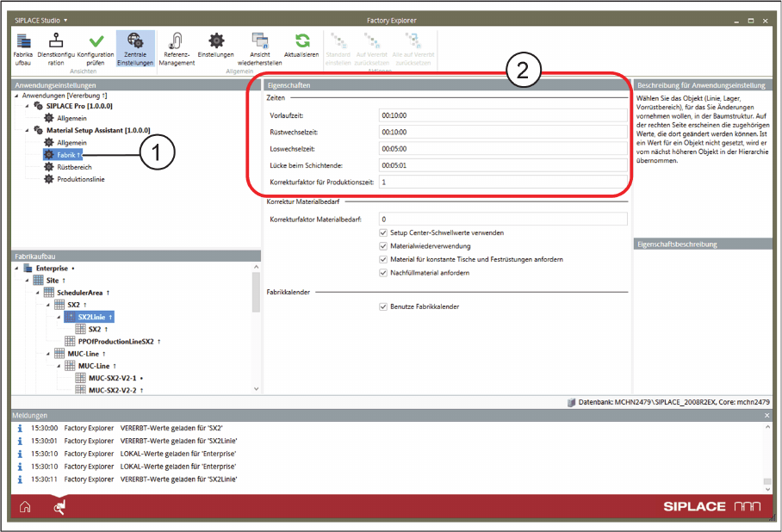The image size is (782, 532).
Task: Collapse Material Setup Assistant node
Action: pyautogui.click(x=28, y=130)
